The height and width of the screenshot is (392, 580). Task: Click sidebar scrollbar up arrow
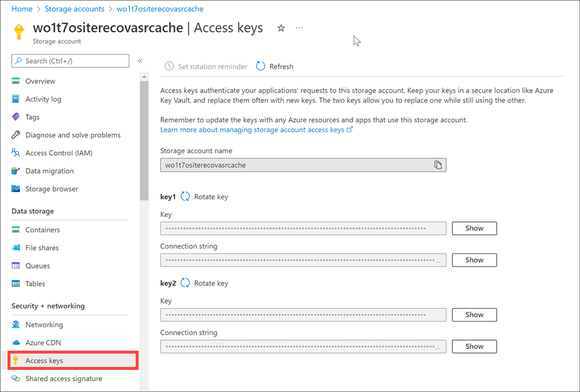(144, 76)
